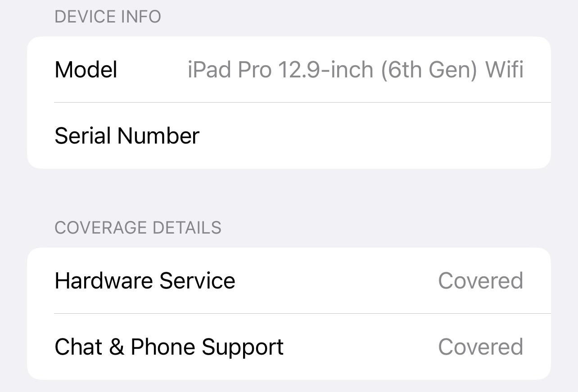Select the Chat & Phone Support label

click(169, 347)
